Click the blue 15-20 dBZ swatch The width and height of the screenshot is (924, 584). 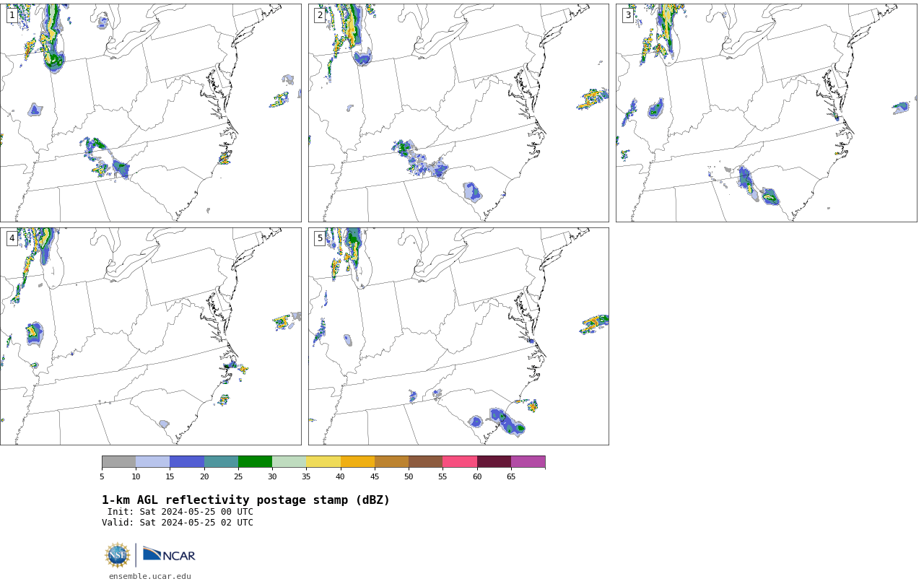pyautogui.click(x=187, y=462)
